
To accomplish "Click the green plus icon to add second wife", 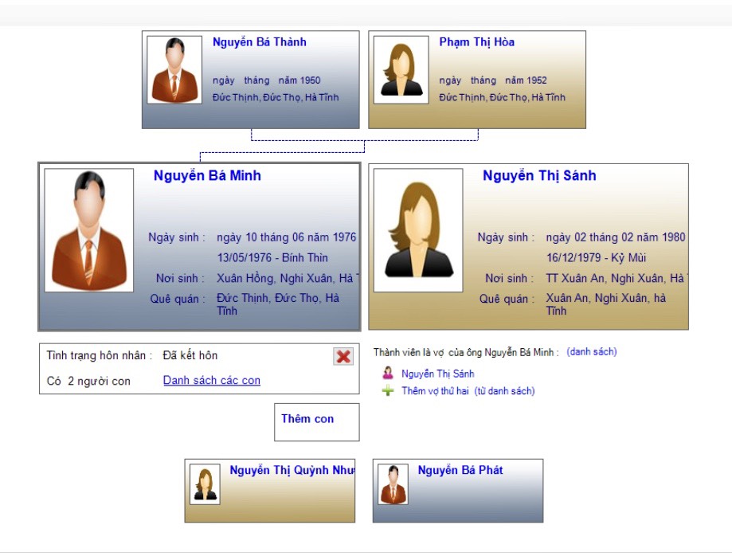I will [x=388, y=390].
